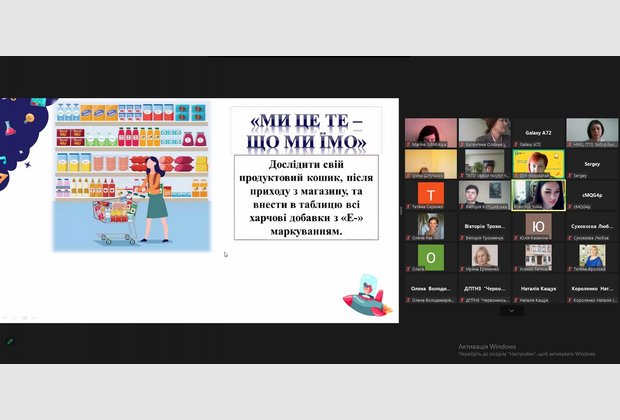Viewport: 620px width, 420px height.
Task: Select the НМЦ ПТО Запорізьк video tile
Action: [592, 132]
